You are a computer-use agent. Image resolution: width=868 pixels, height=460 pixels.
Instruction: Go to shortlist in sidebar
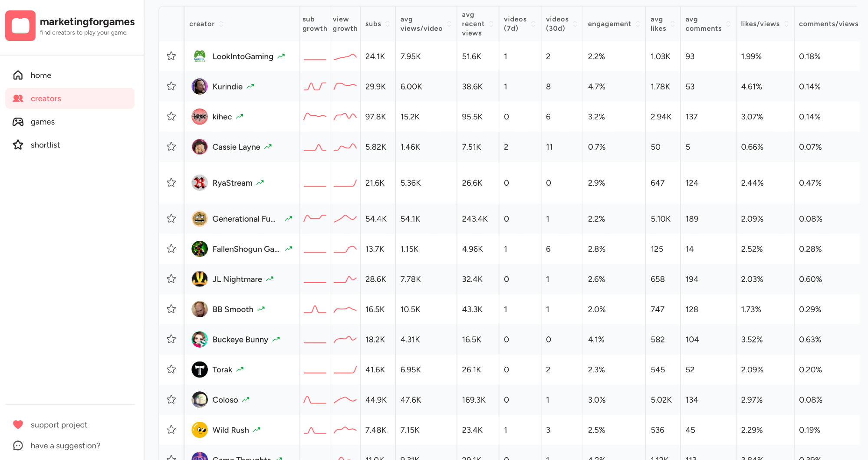coord(45,145)
